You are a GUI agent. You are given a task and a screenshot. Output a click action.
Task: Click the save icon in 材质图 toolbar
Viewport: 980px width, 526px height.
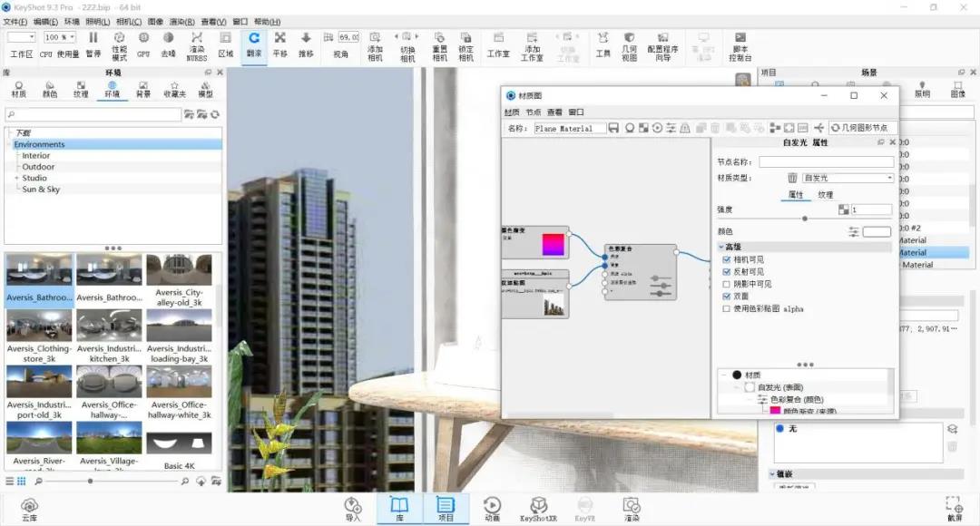[x=613, y=128]
